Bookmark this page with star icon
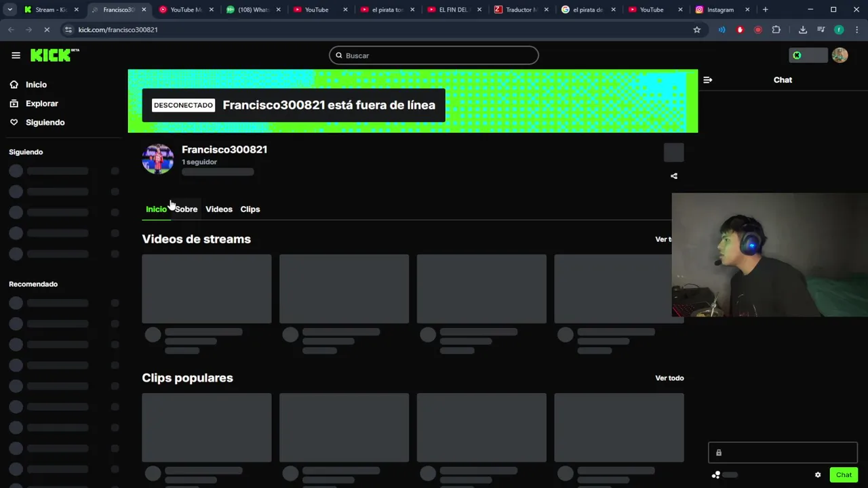 pyautogui.click(x=696, y=30)
